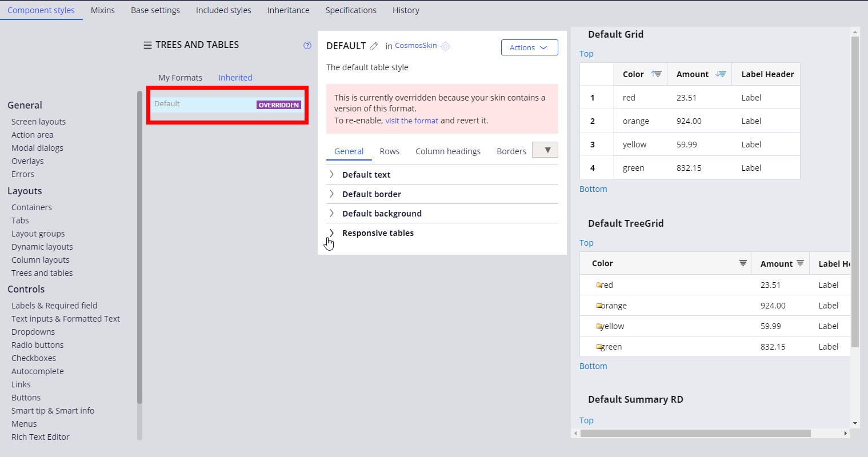Viewport: 868px width, 457px height.
Task: Open the History tab
Action: tap(406, 10)
